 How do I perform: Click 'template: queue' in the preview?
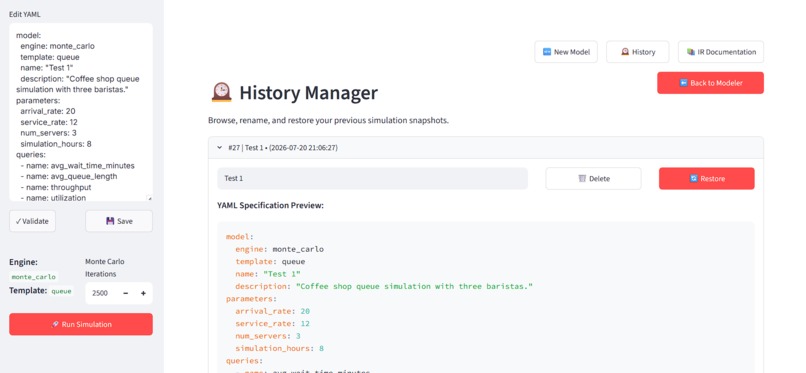click(x=270, y=262)
